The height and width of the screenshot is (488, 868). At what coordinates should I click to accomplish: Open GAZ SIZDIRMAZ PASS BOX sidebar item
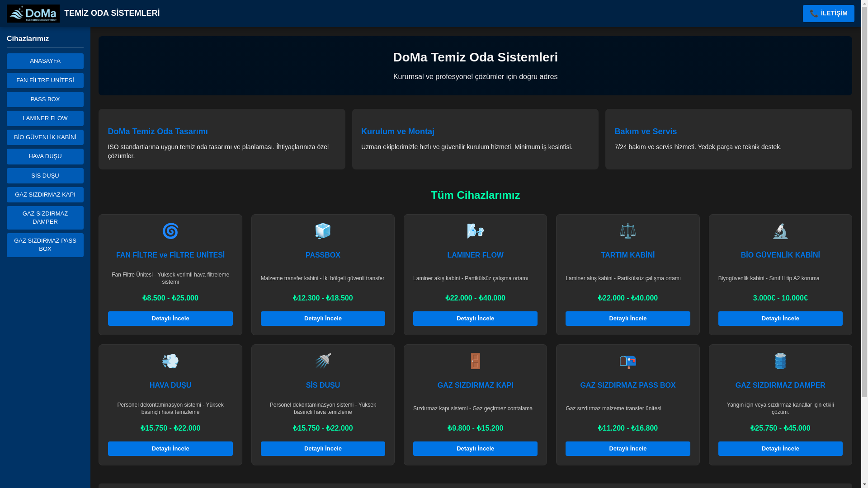[x=45, y=245]
